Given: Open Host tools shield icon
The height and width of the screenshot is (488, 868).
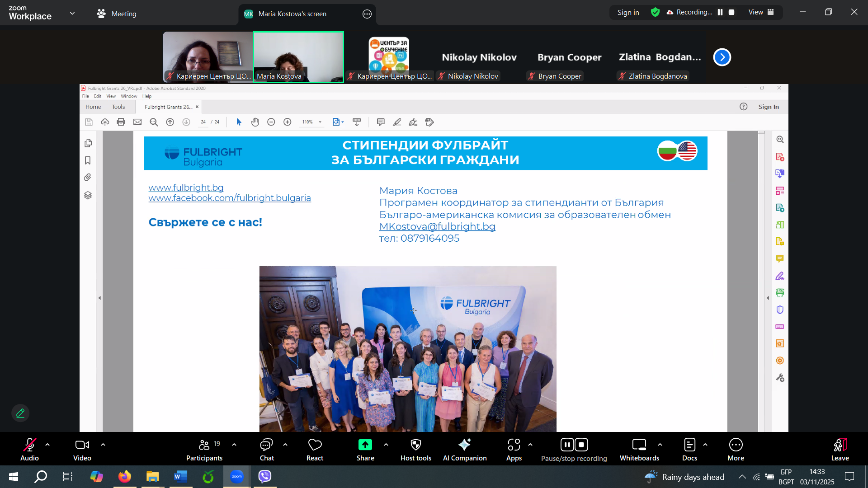Looking at the screenshot, I should coord(415,445).
